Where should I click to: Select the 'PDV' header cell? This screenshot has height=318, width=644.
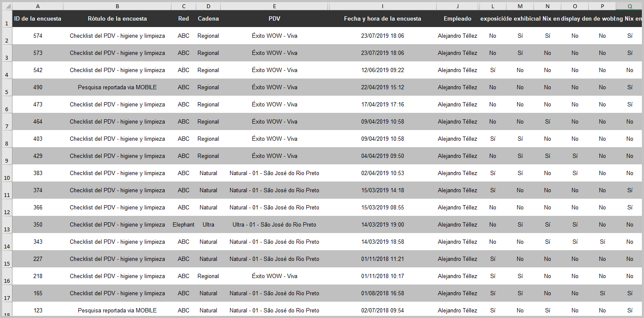pos(274,19)
